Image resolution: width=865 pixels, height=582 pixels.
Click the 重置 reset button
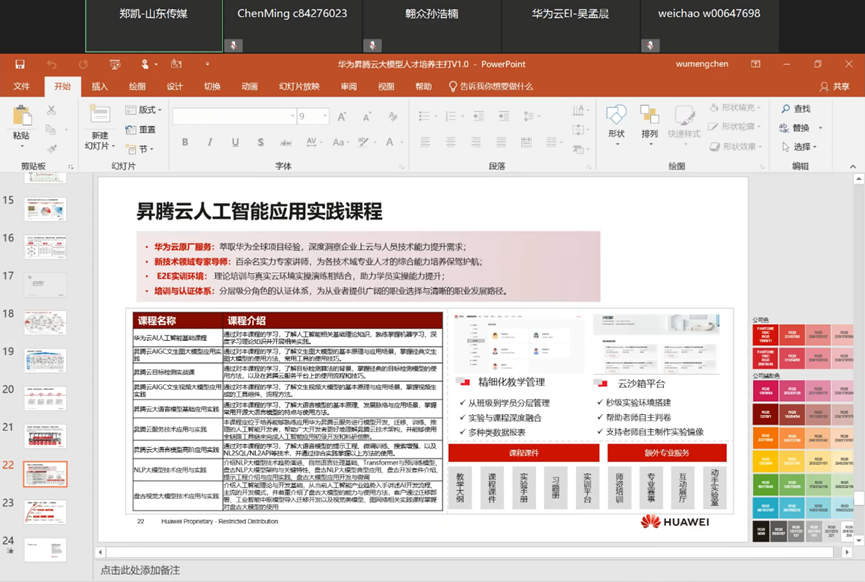tap(141, 130)
